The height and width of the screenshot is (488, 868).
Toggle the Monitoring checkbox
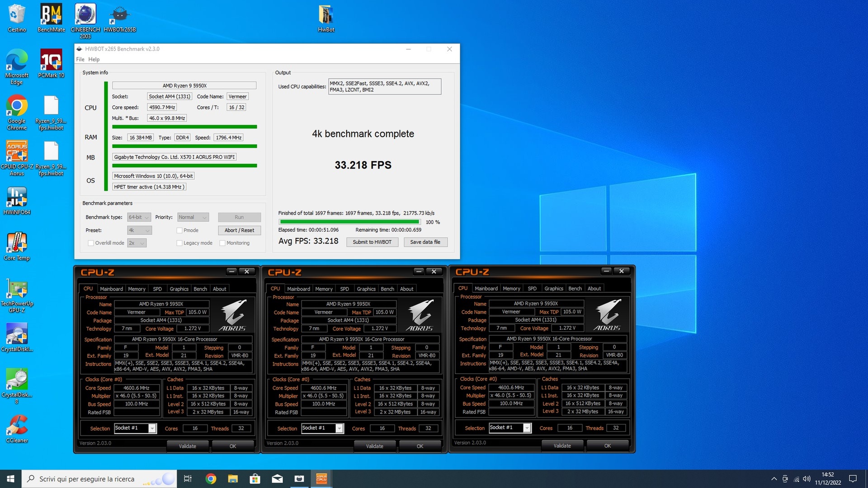[222, 243]
